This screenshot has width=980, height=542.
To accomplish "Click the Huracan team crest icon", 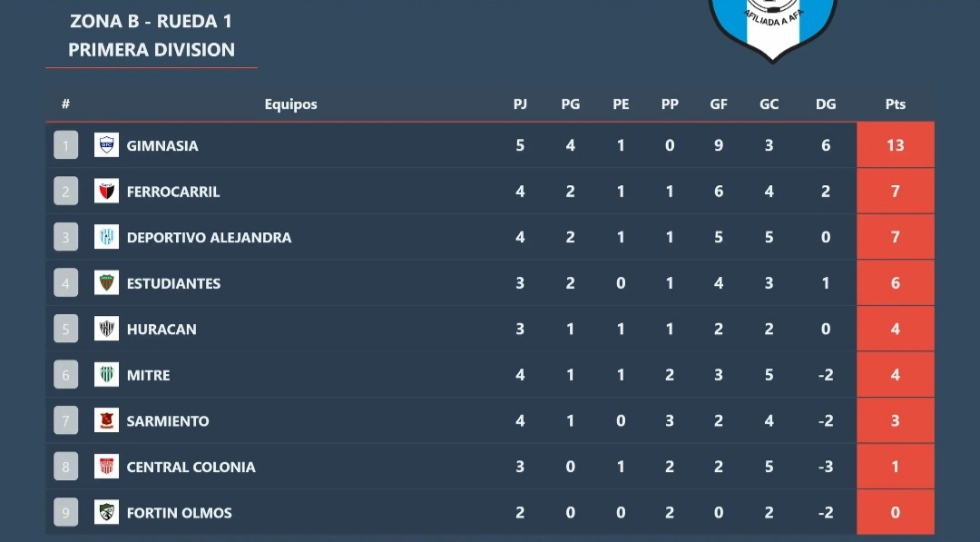I will (106, 329).
